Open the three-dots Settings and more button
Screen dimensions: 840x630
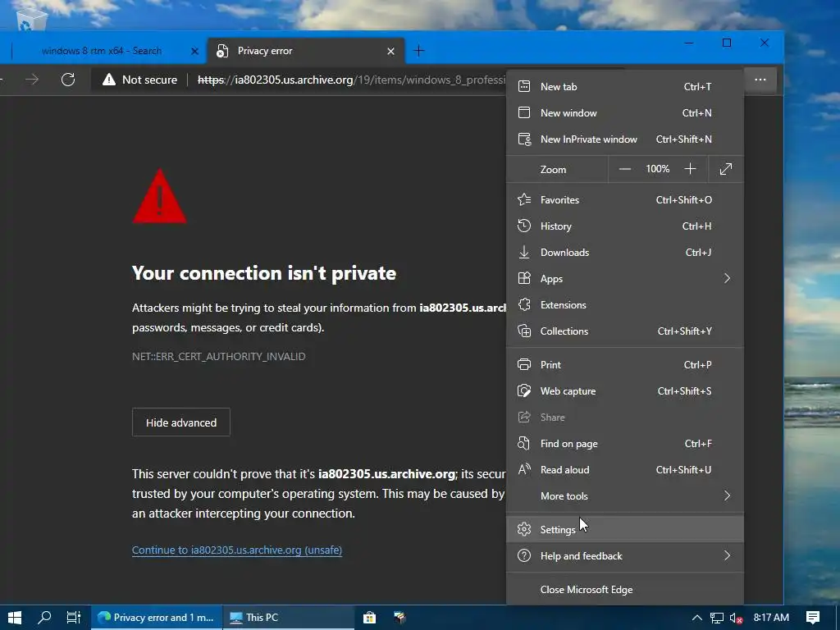tap(760, 80)
